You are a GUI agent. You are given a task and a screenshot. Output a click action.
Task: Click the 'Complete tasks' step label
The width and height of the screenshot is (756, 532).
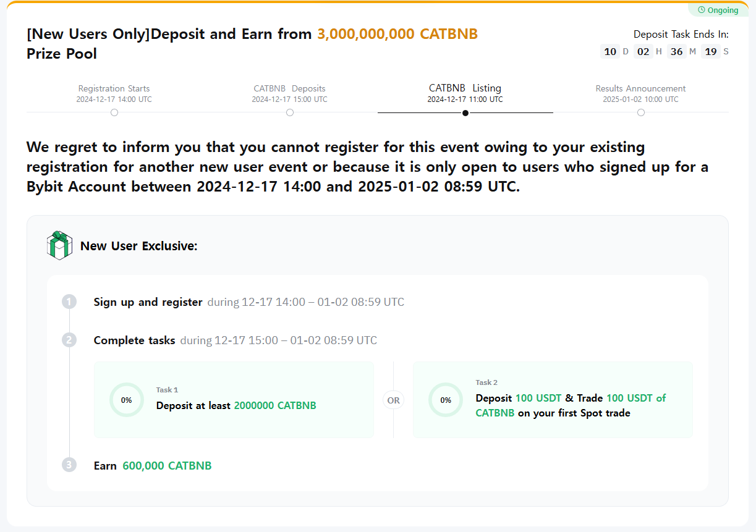click(134, 340)
